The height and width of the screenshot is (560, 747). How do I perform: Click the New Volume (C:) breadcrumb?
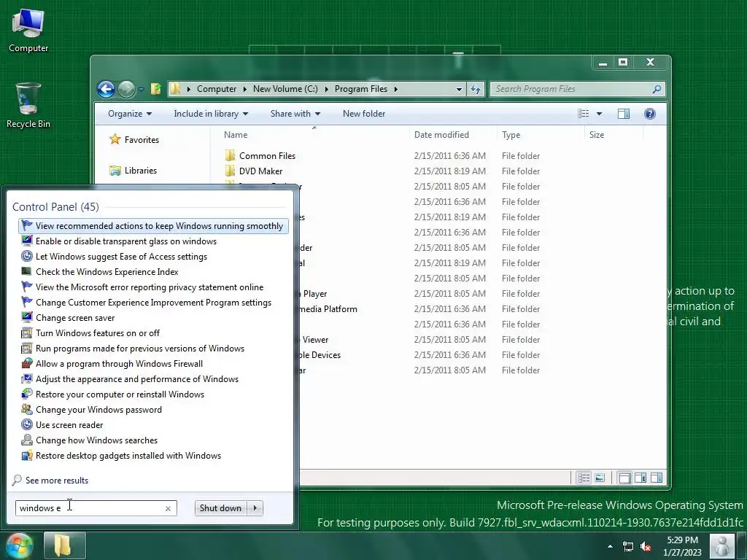pos(285,89)
